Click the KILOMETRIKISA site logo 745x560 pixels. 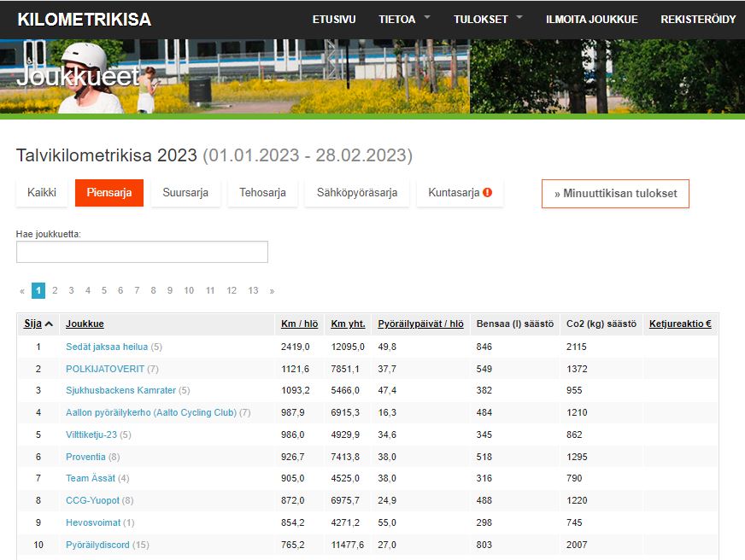[x=84, y=20]
